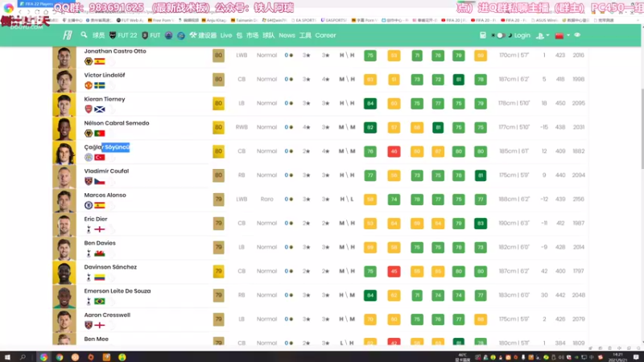Open Ben Davies' player page

[x=100, y=243]
